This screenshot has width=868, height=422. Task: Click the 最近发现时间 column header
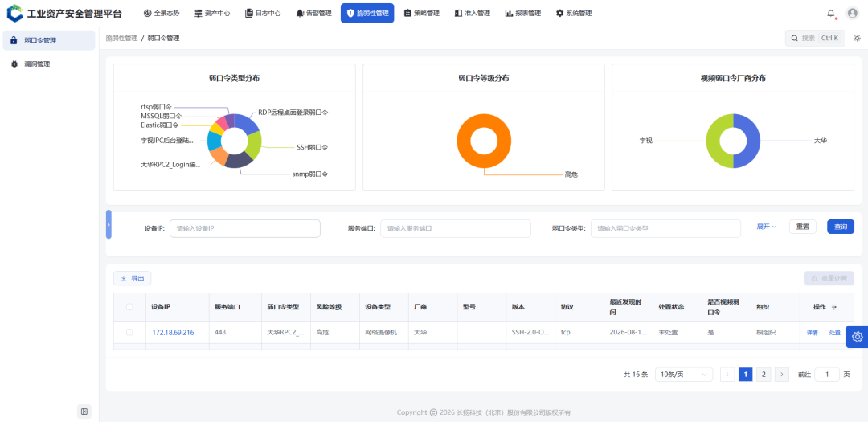point(624,307)
